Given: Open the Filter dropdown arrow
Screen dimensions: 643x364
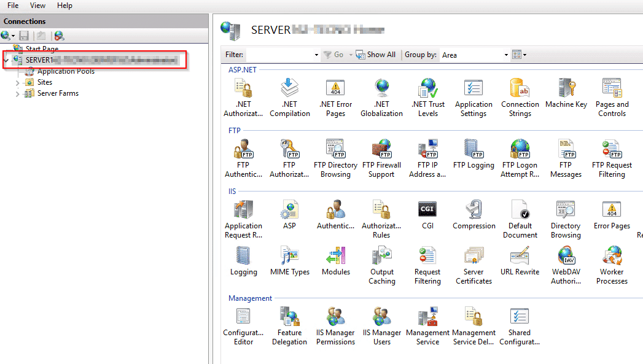Looking at the screenshot, I should pos(316,55).
